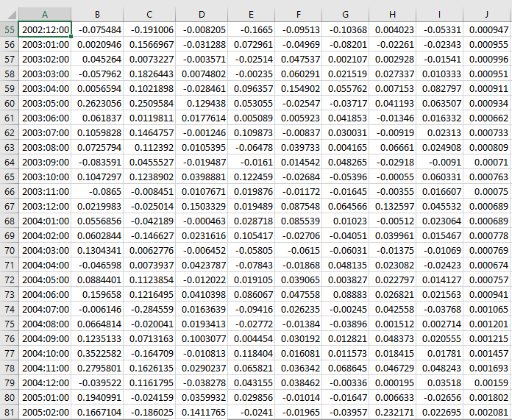Click date cell 2003:06:00
512x420 pixels.
coord(45,118)
